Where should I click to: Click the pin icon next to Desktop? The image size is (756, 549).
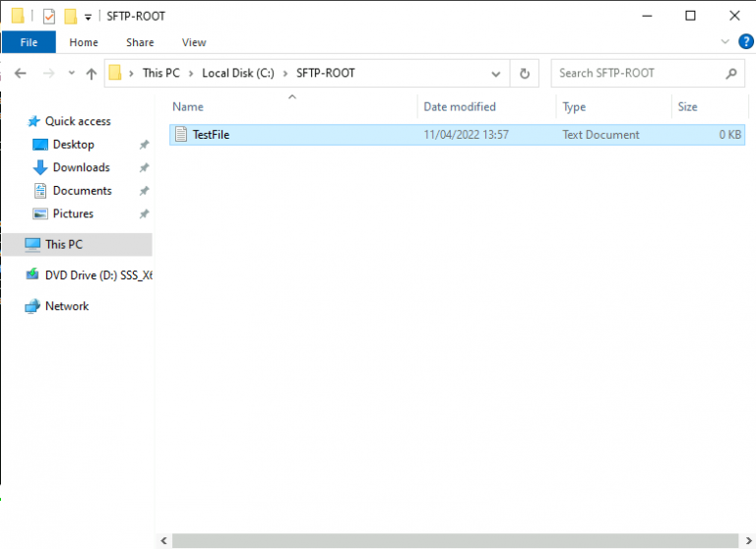pos(144,145)
